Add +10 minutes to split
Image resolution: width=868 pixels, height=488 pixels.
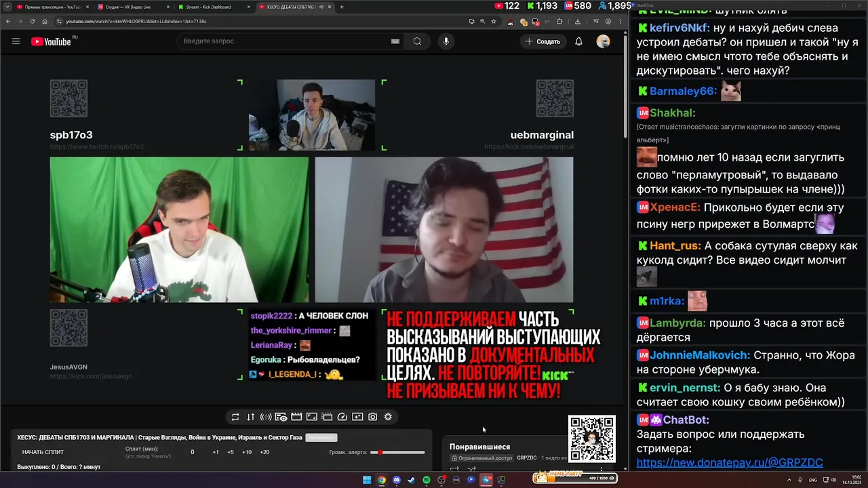tap(247, 452)
